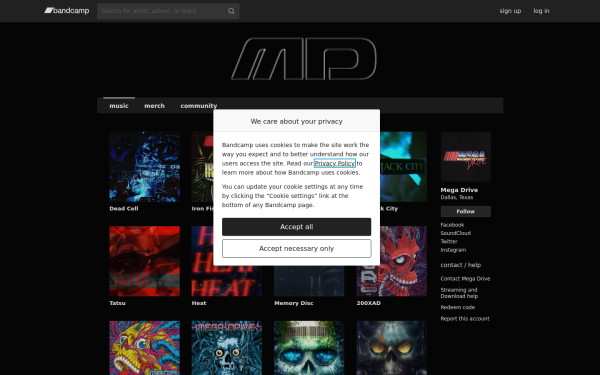
Task: Open the Facebook link
Action: click(452, 225)
